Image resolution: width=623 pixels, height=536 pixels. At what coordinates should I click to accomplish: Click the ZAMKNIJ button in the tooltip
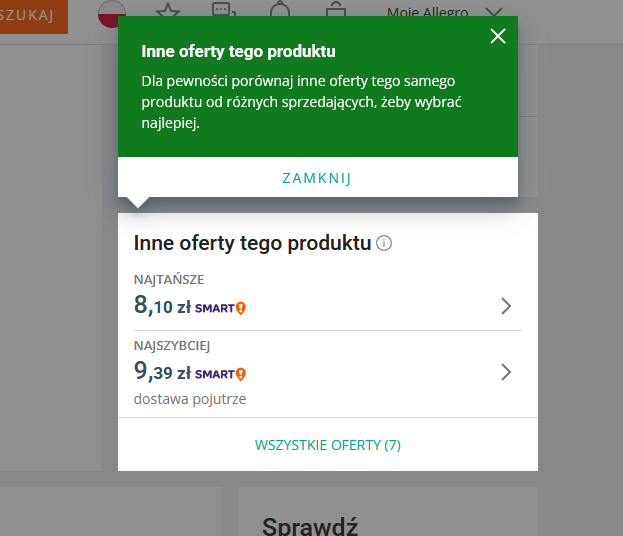pyautogui.click(x=317, y=178)
